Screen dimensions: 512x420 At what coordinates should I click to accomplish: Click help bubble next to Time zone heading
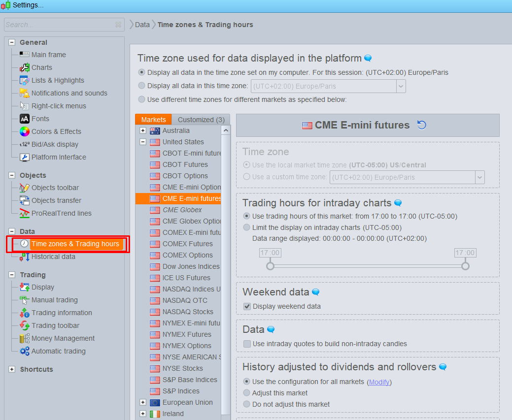point(368,58)
